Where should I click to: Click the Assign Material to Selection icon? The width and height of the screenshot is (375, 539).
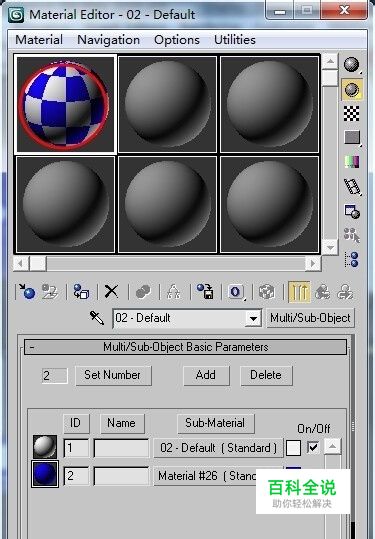coord(81,292)
